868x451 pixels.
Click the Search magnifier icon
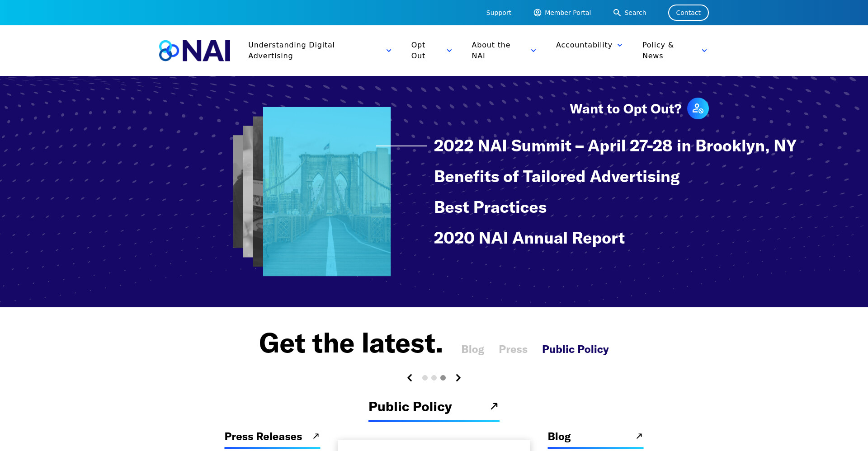pyautogui.click(x=617, y=13)
